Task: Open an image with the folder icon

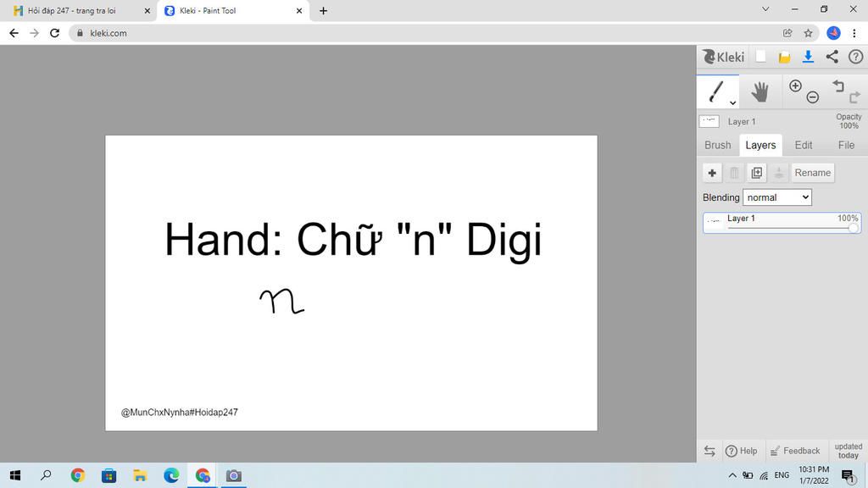Action: pyautogui.click(x=785, y=57)
